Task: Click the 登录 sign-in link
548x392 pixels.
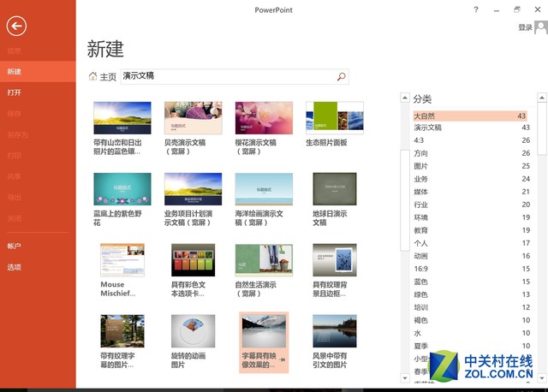Action: click(x=525, y=27)
